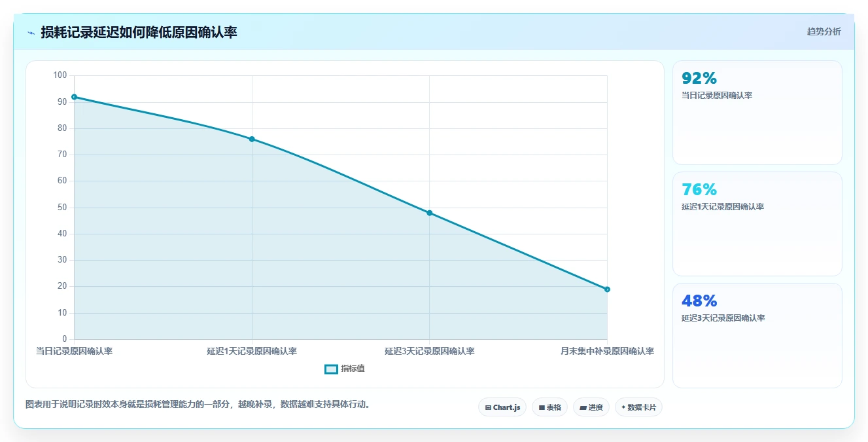Viewport: 868px width, 442px height.
Task: Select the 表格 tag
Action: 550,407
